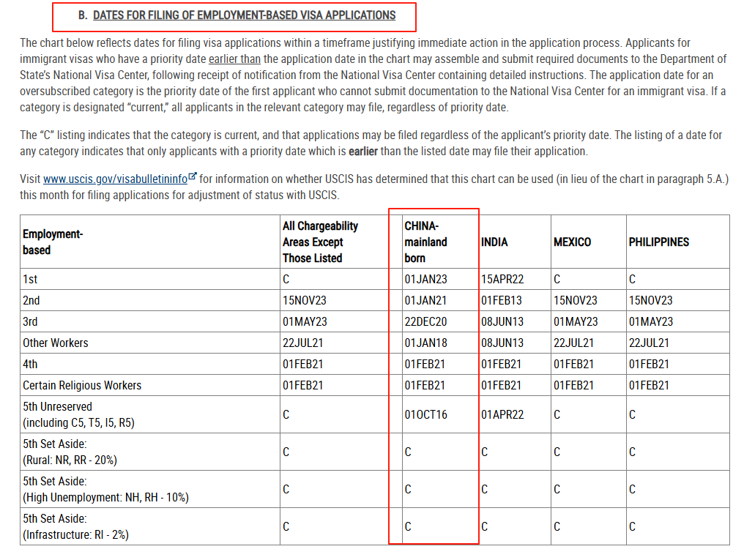Click the underlined "earlier than" text
Viewport: 744px width, 560px height.
(234, 59)
